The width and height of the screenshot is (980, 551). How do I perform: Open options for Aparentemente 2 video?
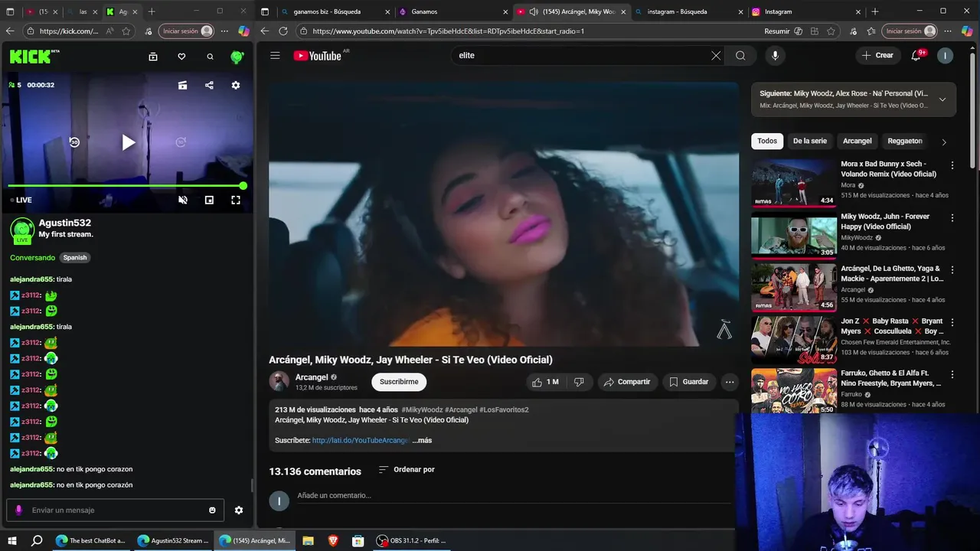tap(952, 270)
